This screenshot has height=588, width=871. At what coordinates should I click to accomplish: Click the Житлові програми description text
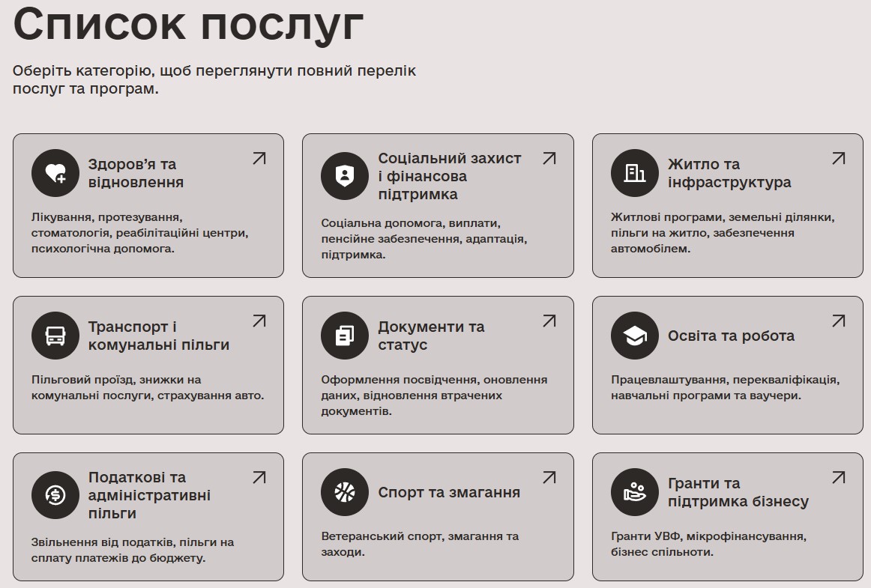(x=722, y=233)
